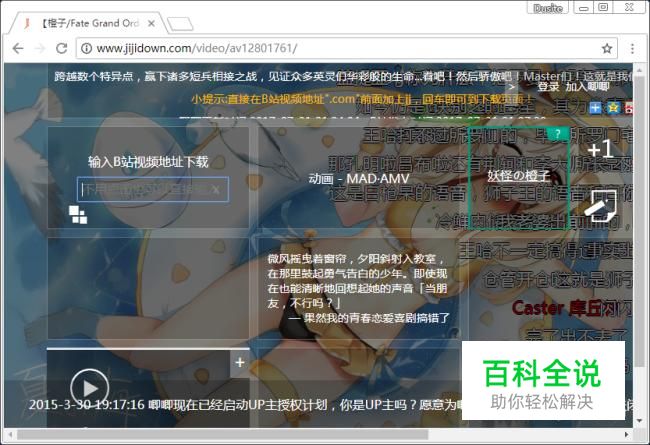Open a new browser tab
Image resolution: width=650 pixels, height=445 pixels.
click(180, 24)
